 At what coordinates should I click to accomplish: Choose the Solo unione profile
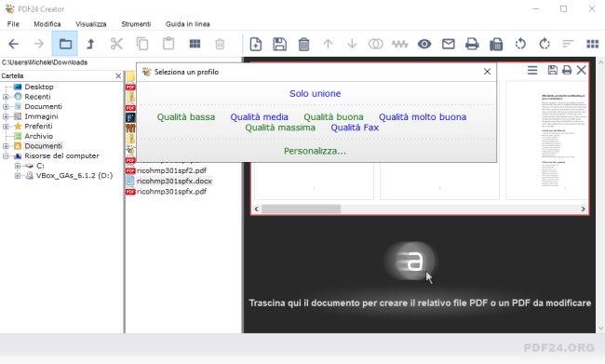tap(315, 93)
